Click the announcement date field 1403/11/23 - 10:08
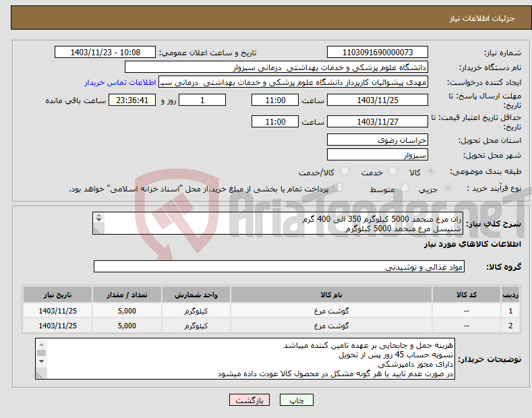The width and height of the screenshot is (532, 418). click(x=105, y=53)
